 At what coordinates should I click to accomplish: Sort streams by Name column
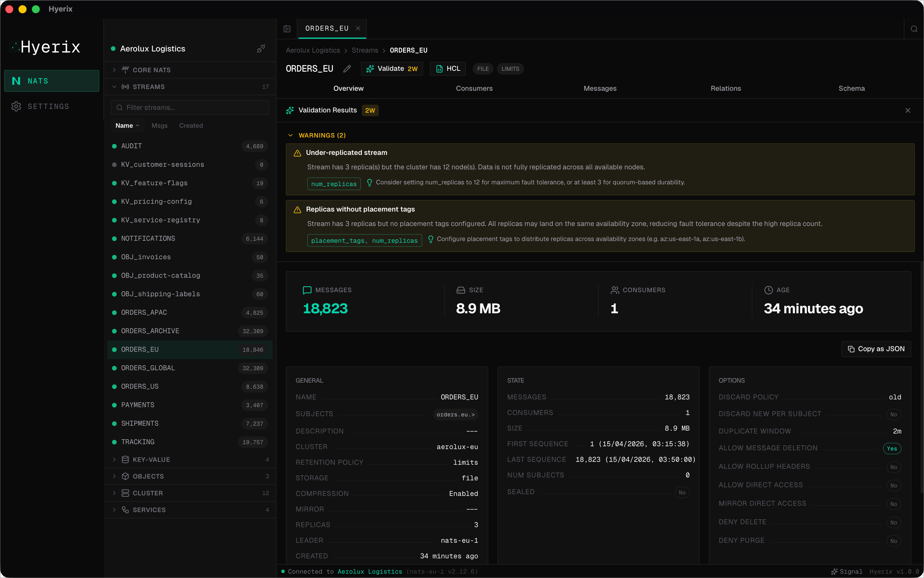127,125
